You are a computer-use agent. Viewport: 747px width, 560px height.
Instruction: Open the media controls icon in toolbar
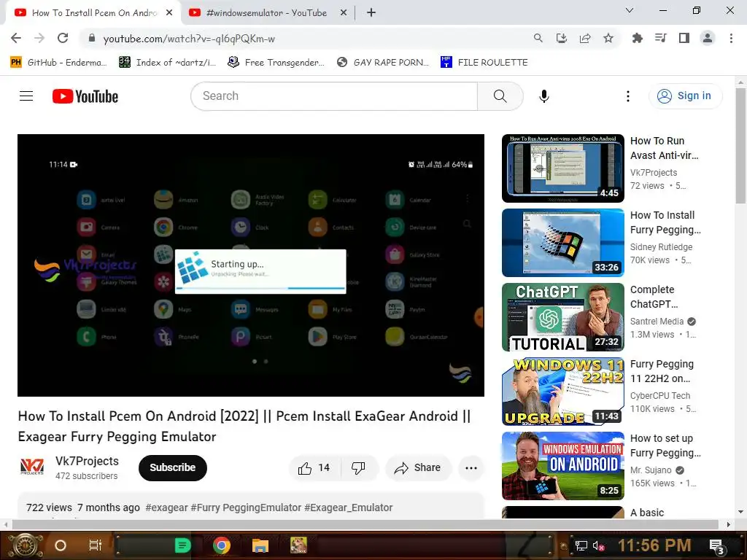click(660, 38)
